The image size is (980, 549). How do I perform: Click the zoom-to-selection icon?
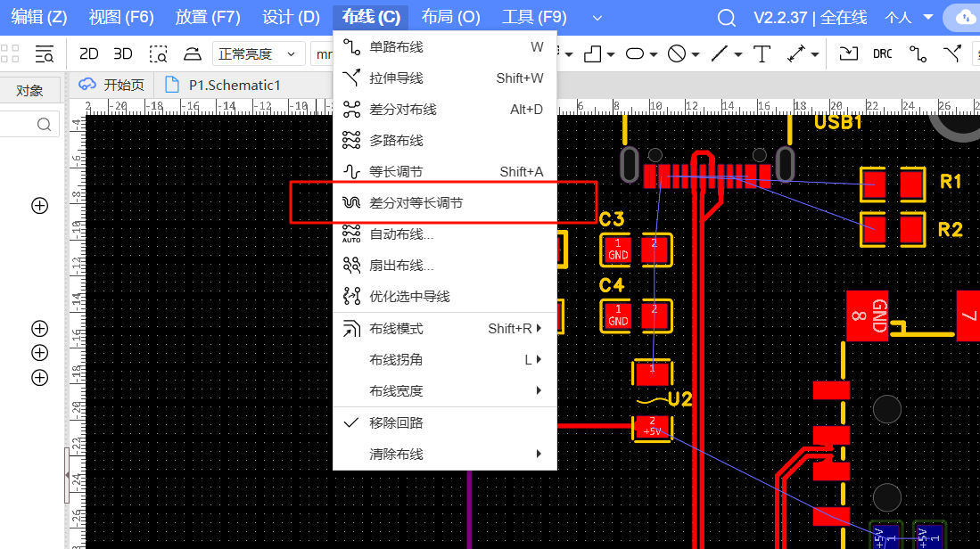[158, 54]
